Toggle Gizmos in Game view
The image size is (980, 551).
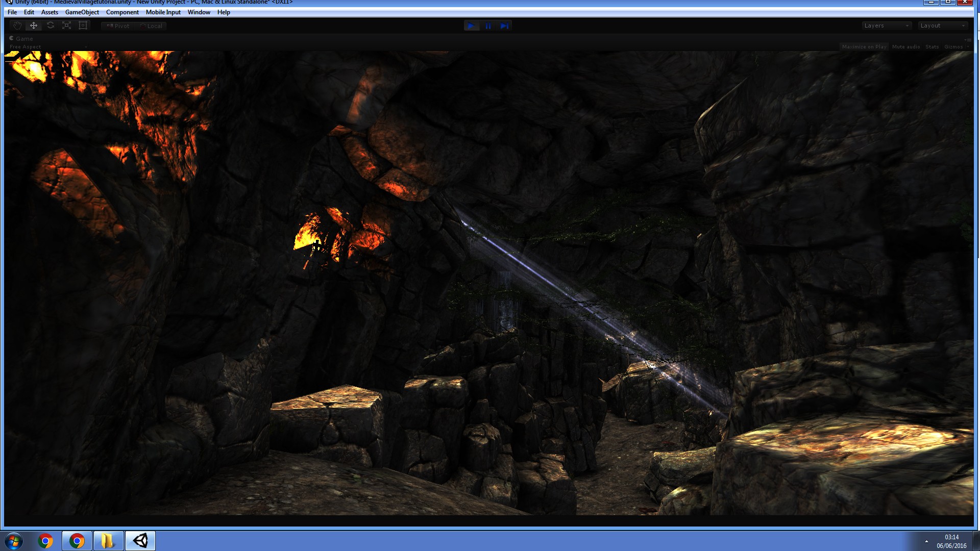(x=953, y=47)
